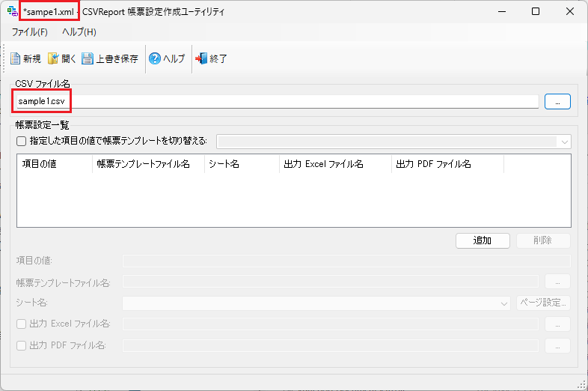Click the 追加 button
This screenshot has width=588, height=391.
point(483,240)
